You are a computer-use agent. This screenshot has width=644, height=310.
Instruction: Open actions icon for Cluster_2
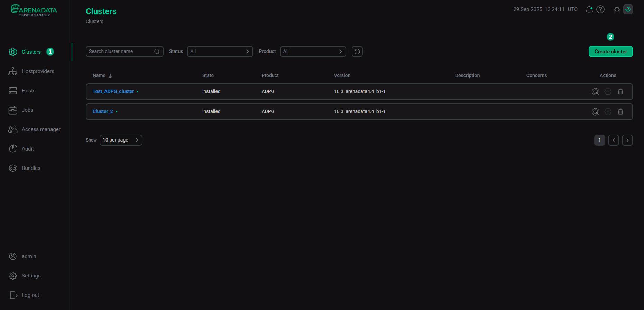pos(595,112)
